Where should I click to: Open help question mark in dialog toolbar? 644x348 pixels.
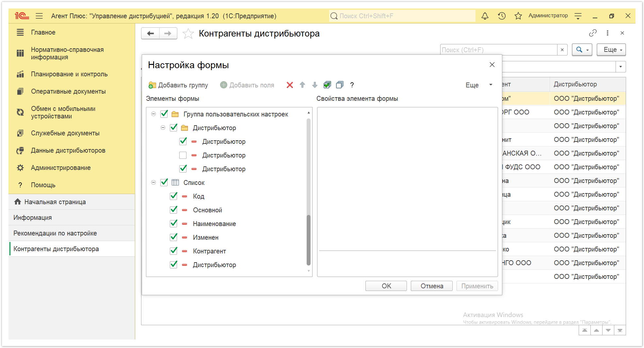pyautogui.click(x=352, y=85)
